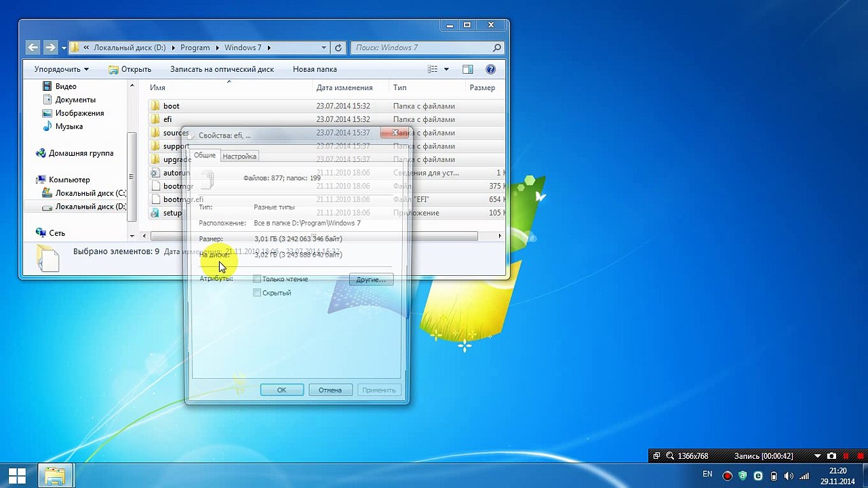The width and height of the screenshot is (868, 488).
Task: Click 'Локальный диск (D:)' breadcrumb segment
Action: coord(130,47)
